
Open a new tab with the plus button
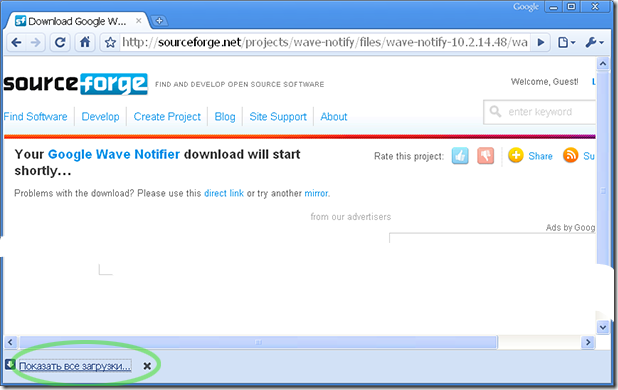[x=159, y=21]
